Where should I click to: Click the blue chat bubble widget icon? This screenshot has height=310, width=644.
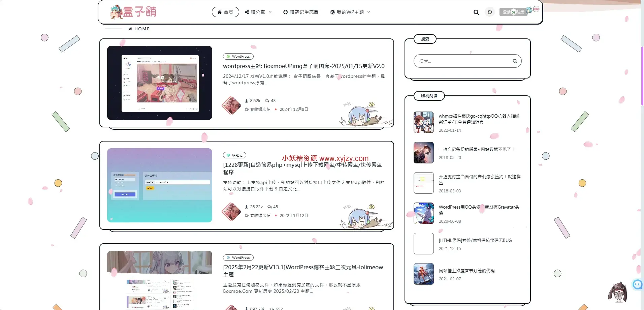click(x=638, y=284)
